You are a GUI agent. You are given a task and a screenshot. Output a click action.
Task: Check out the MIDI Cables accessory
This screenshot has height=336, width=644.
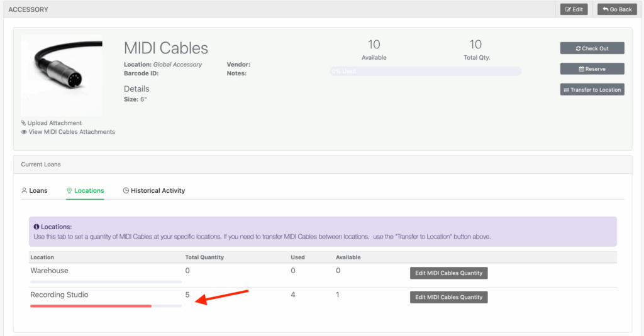(592, 48)
